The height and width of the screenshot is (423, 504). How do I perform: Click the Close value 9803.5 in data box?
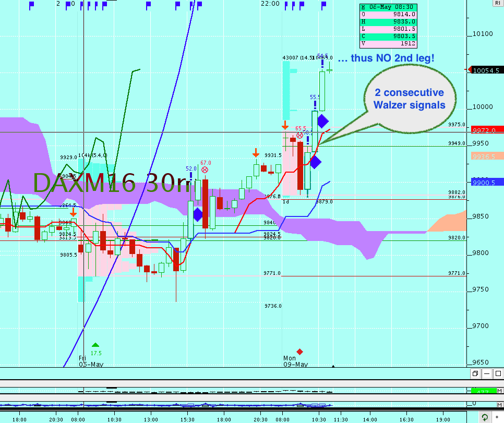pos(404,36)
